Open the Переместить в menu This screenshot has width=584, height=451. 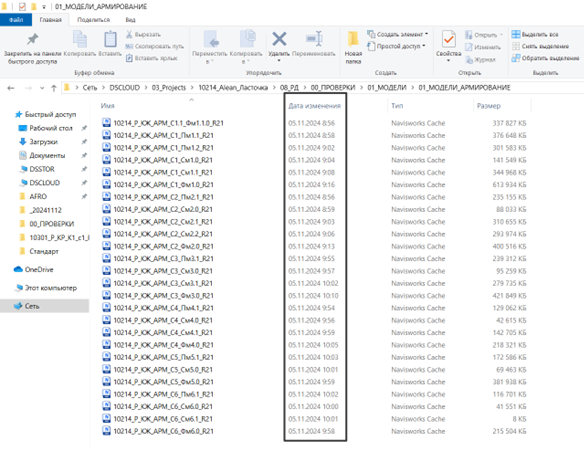(209, 47)
